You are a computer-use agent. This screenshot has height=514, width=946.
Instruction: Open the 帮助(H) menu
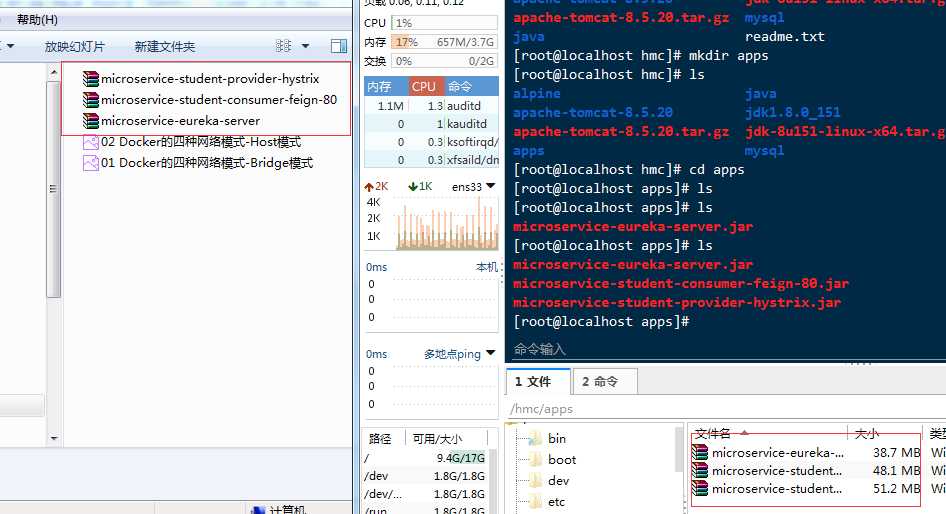(x=37, y=20)
